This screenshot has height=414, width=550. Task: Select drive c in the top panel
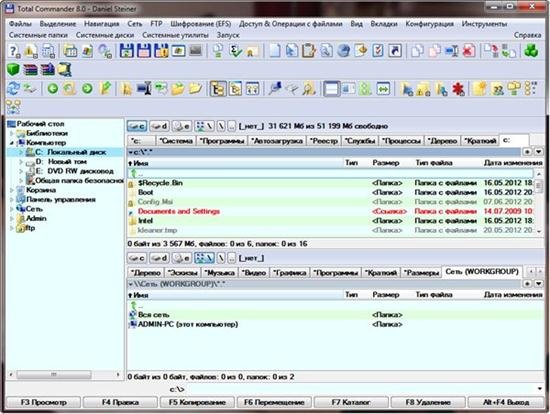pyautogui.click(x=137, y=126)
